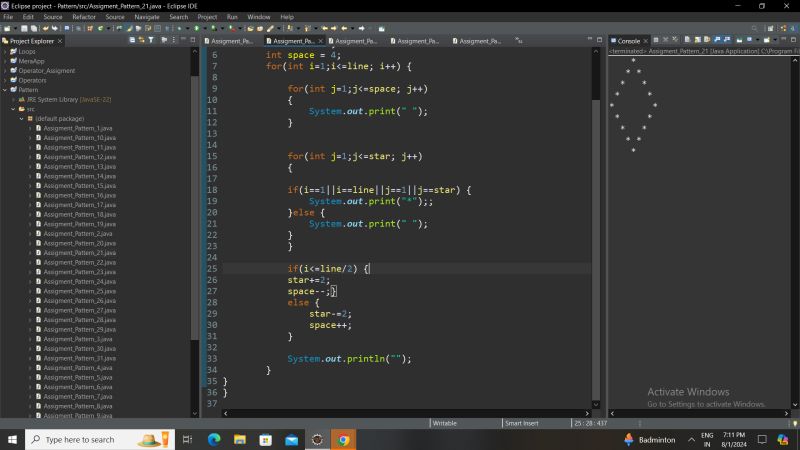Click the New file wizard icon
The height and width of the screenshot is (450, 800).
click(7, 29)
